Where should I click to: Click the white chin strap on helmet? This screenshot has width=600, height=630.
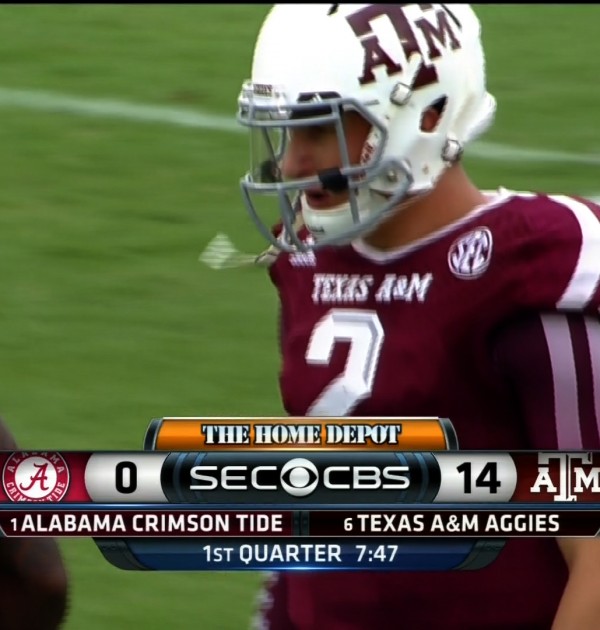tap(330, 221)
